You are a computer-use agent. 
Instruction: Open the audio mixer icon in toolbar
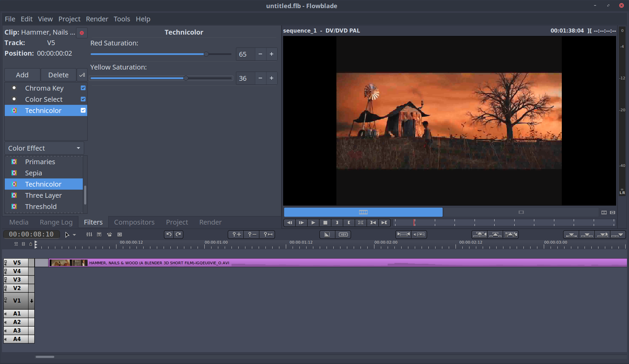click(89, 234)
